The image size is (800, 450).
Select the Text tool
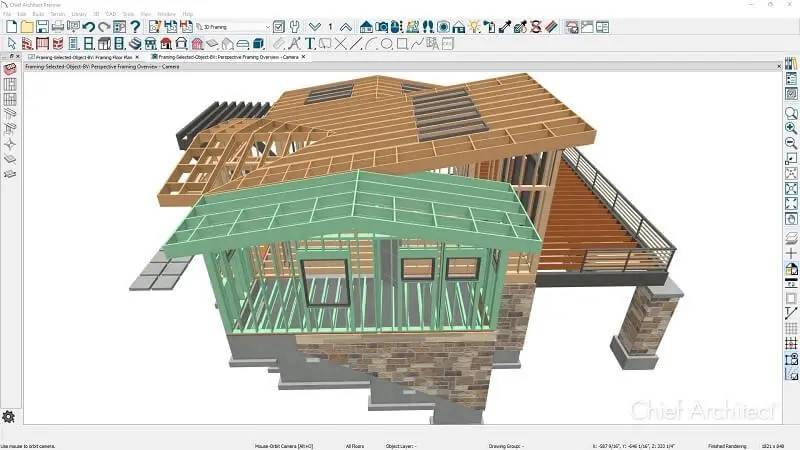click(x=312, y=43)
